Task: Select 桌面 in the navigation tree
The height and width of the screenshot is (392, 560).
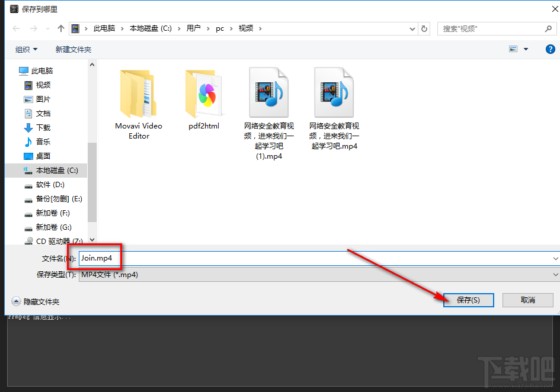Action: click(x=37, y=156)
